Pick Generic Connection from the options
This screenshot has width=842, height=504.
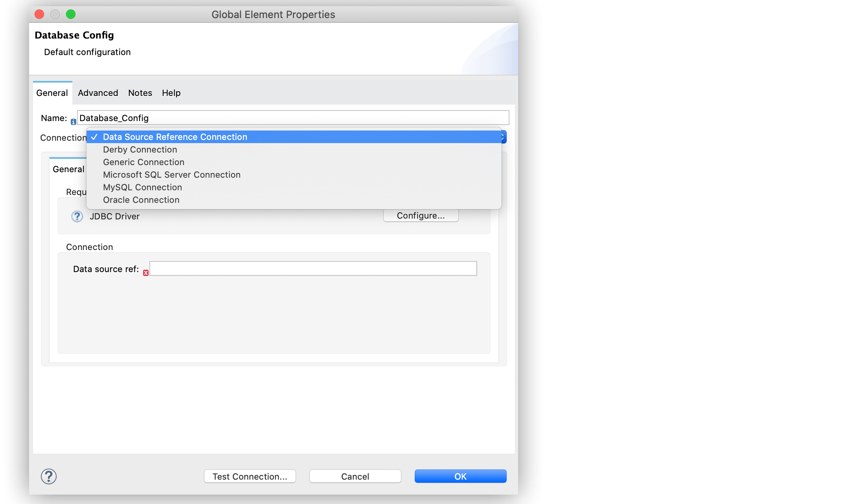143,162
